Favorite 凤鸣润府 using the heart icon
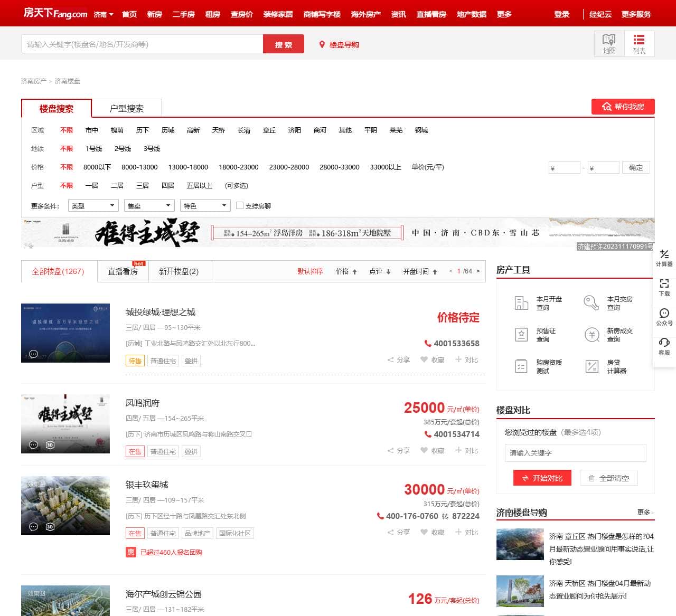The width and height of the screenshot is (676, 616). [x=424, y=451]
